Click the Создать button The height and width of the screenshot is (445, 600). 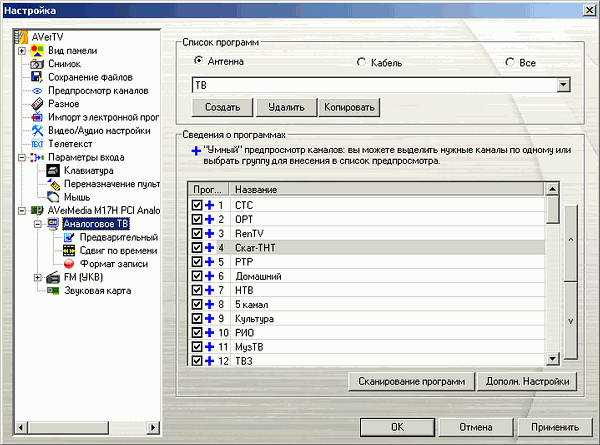(222, 107)
